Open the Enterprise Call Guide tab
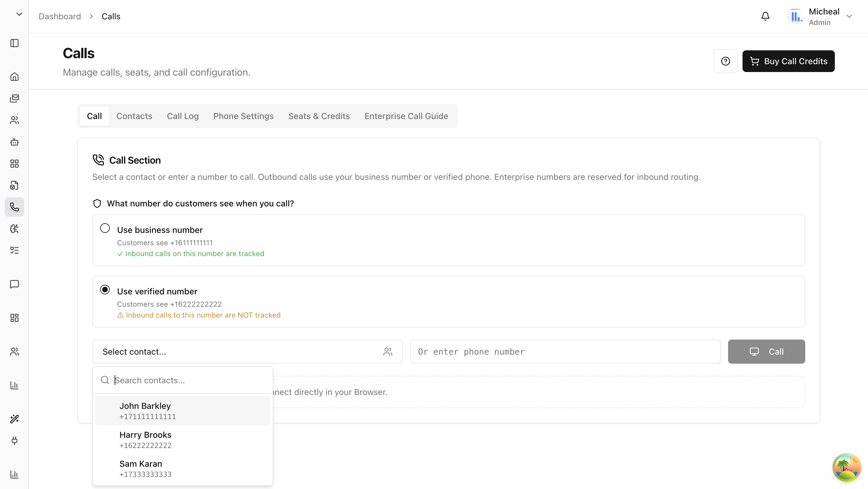 [406, 116]
